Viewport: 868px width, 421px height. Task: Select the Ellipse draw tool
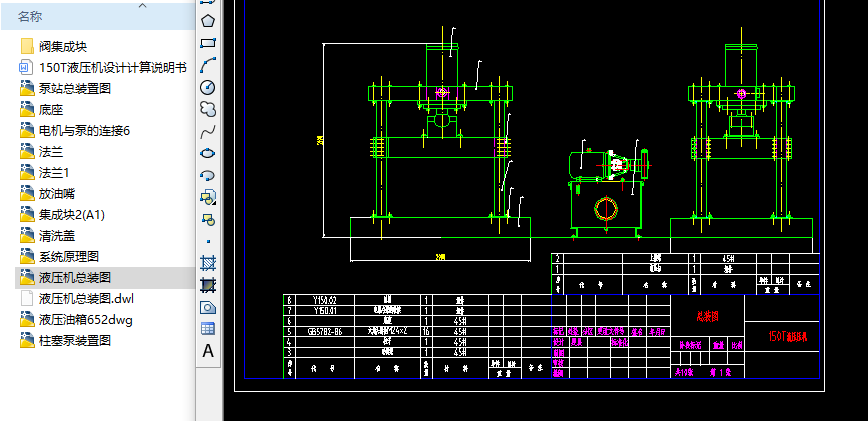(208, 153)
